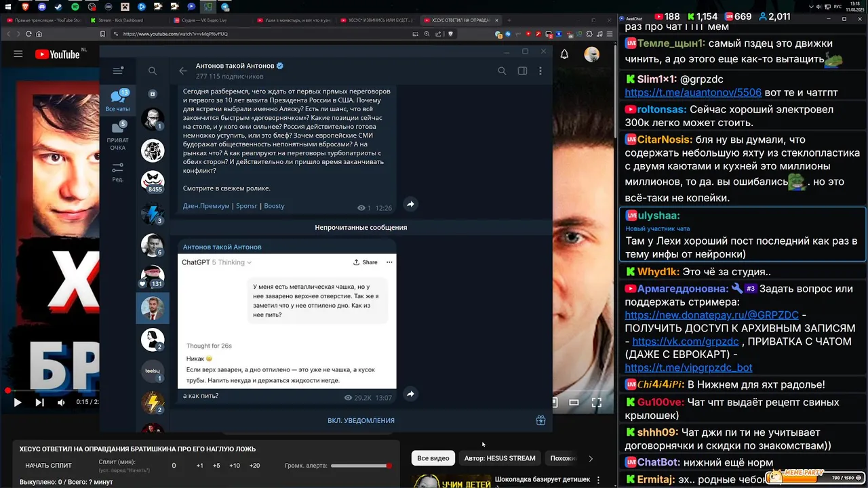Screen dimensions: 868x488
Task: Select the Все видео chip
Action: pyautogui.click(x=433, y=458)
